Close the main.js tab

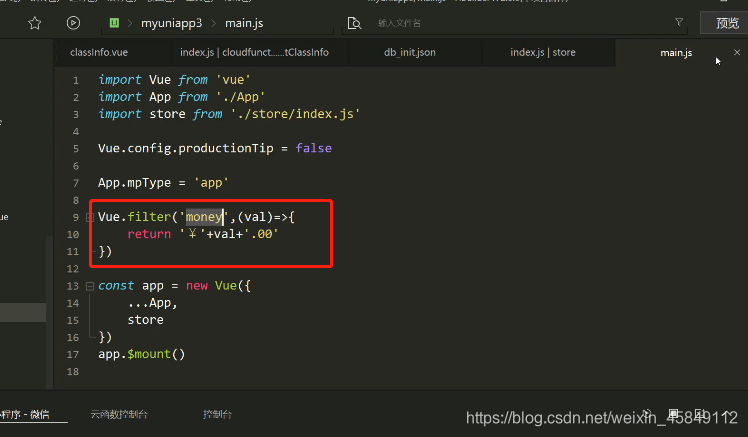pyautogui.click(x=737, y=52)
